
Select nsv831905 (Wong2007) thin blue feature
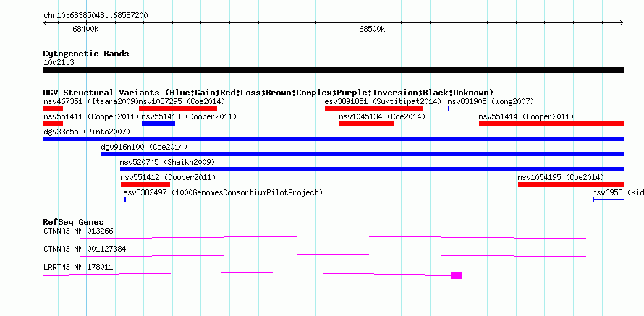pyautogui.click(x=535, y=108)
